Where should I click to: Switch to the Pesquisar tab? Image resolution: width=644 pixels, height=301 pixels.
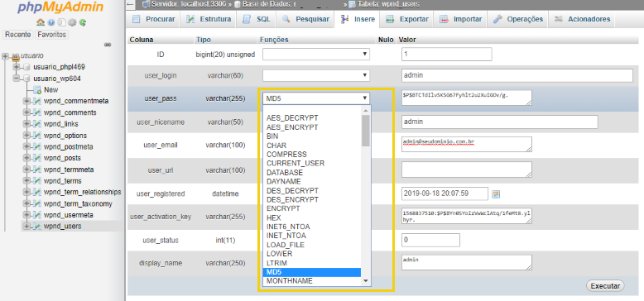(x=305, y=19)
